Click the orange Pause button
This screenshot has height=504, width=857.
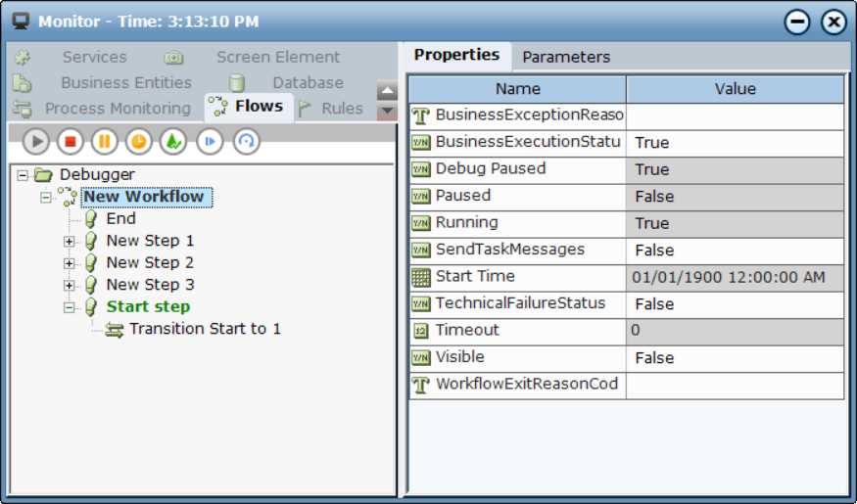point(105,142)
